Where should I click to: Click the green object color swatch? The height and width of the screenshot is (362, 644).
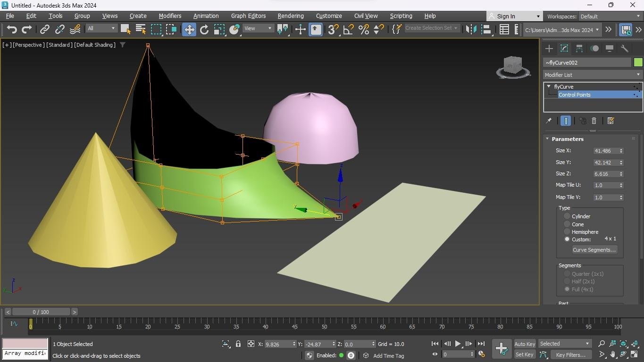(x=638, y=63)
